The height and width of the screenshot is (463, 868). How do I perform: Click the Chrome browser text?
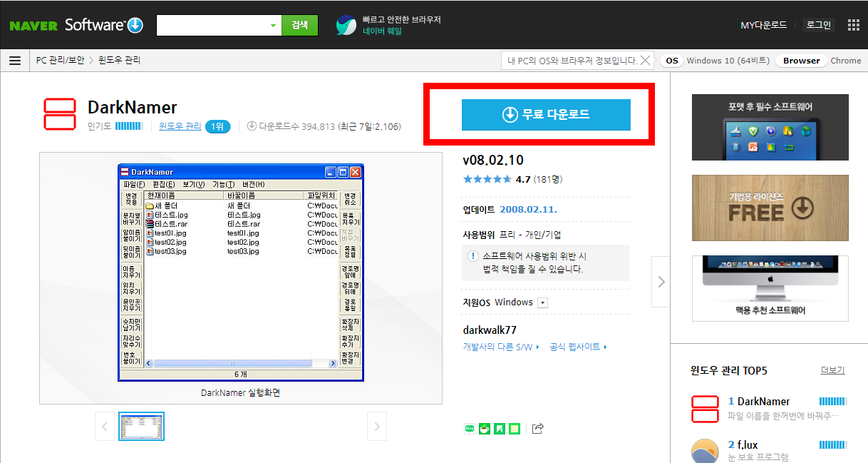tap(846, 61)
